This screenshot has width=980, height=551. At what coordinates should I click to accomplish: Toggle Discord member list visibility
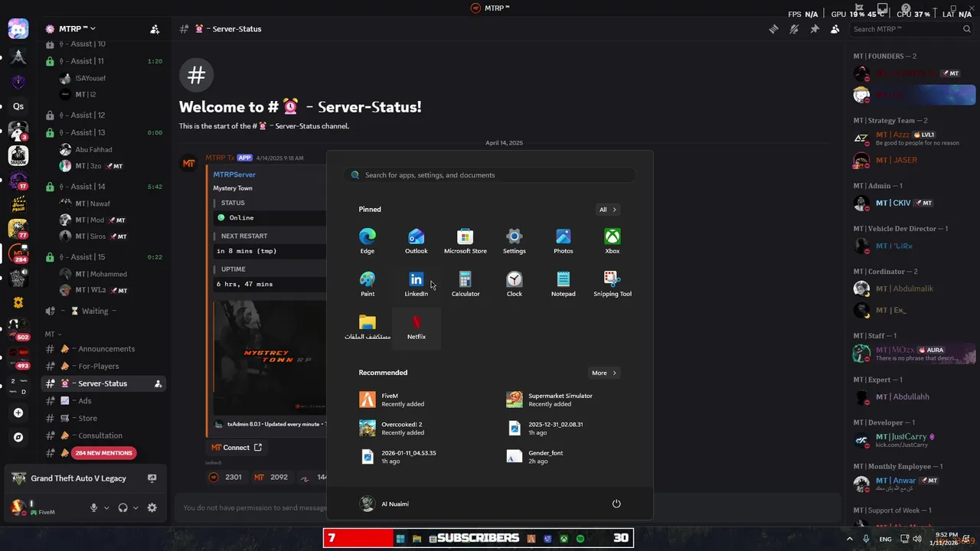(835, 29)
